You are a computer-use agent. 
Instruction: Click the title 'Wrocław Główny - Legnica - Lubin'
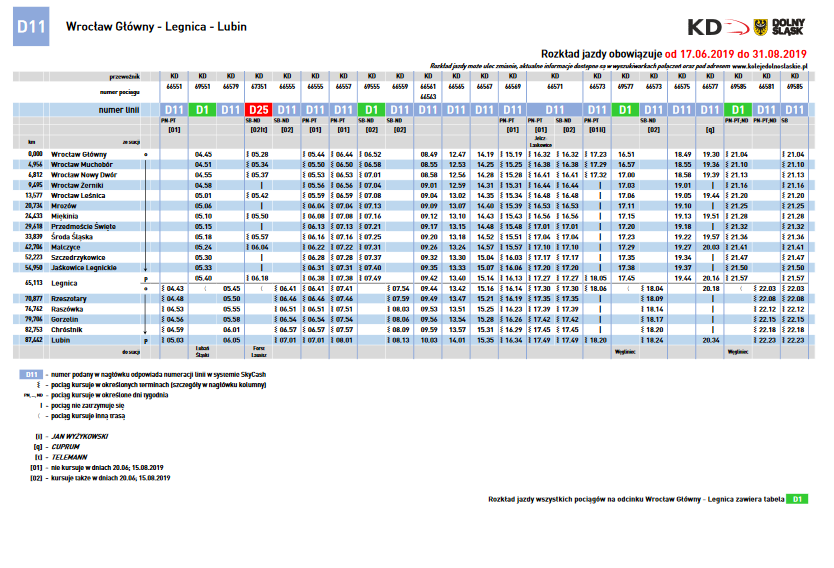pos(155,27)
